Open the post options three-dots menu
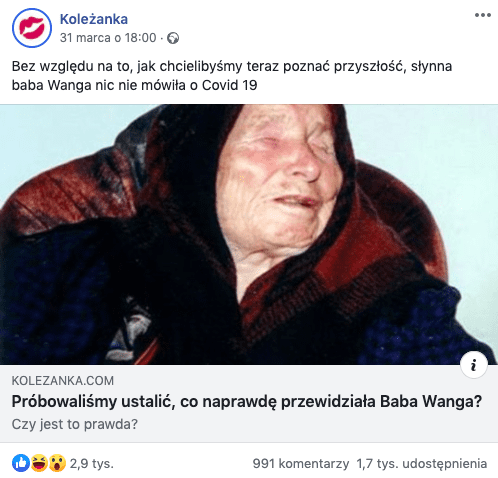Image resolution: width=498 pixels, height=478 pixels. pos(483,15)
